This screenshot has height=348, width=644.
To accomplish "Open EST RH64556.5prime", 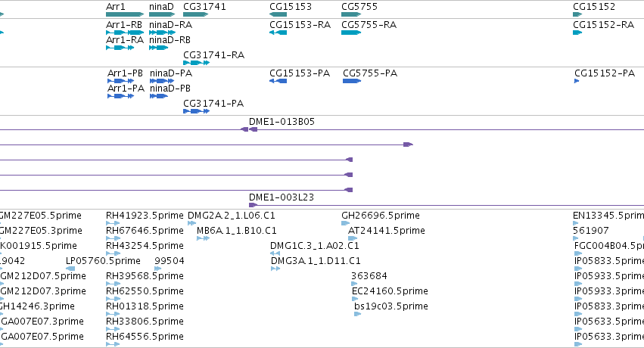I will (145, 337).
